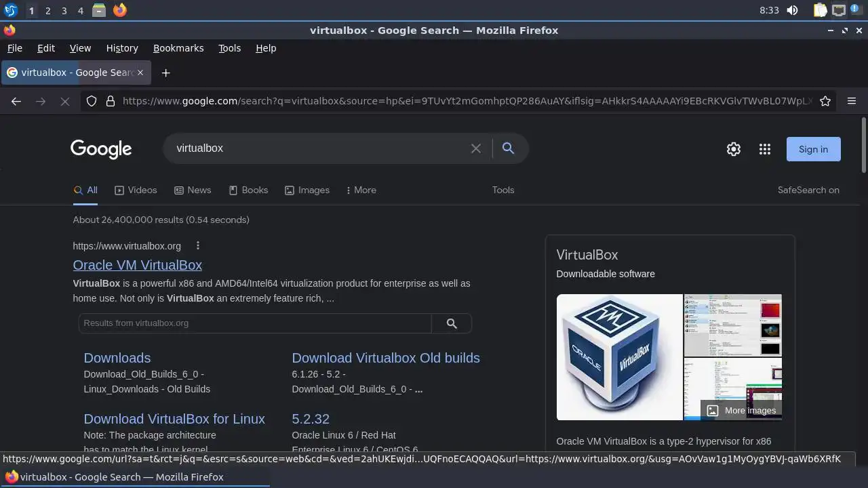Focus Results from virtualbox.org search field
Screen dimensions: 868x488
(255, 323)
